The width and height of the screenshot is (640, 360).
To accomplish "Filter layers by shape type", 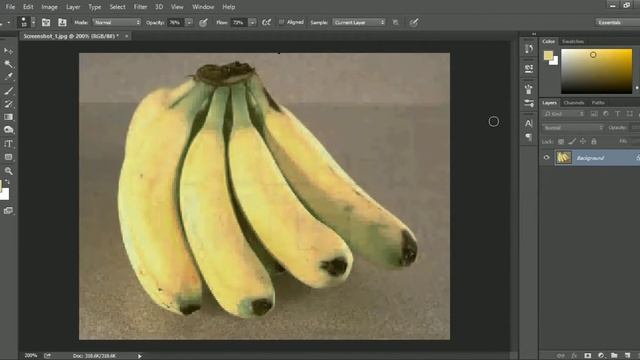I will (629, 114).
